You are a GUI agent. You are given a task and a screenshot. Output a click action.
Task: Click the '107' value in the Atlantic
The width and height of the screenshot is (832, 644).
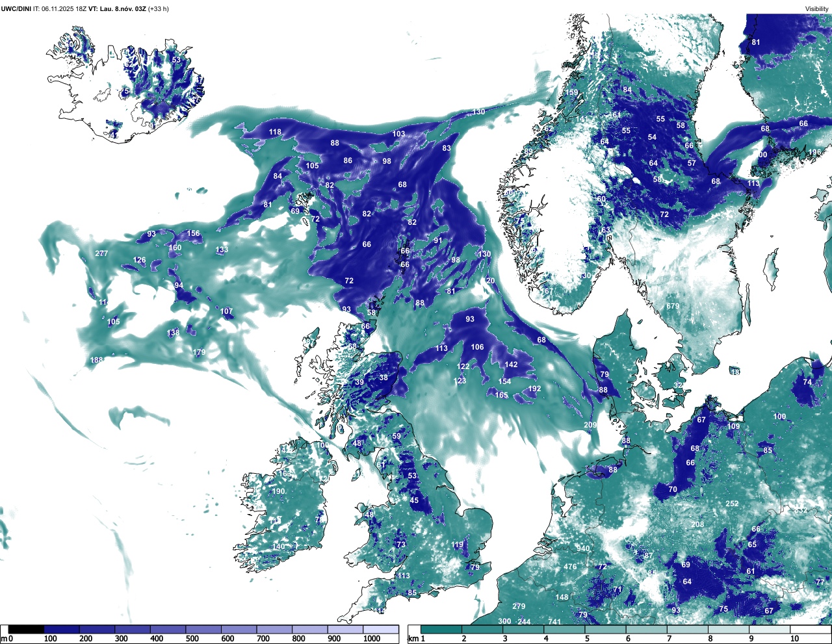pos(226,311)
